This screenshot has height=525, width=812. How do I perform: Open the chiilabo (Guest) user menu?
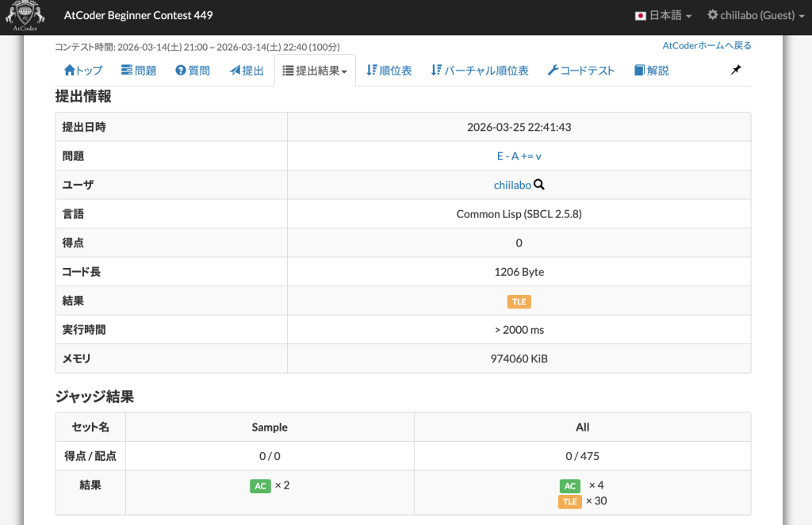(756, 16)
